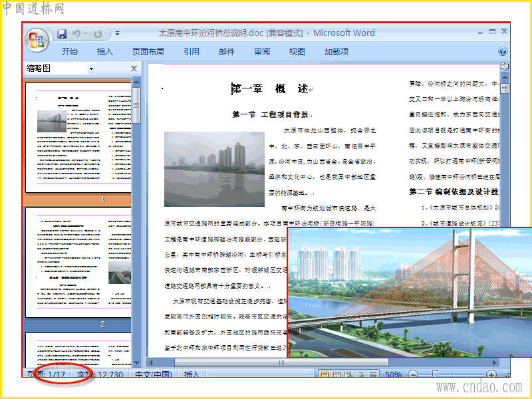Open the 审阅 ribbon tab
Viewport: 532px width, 399px height.
pyautogui.click(x=262, y=52)
